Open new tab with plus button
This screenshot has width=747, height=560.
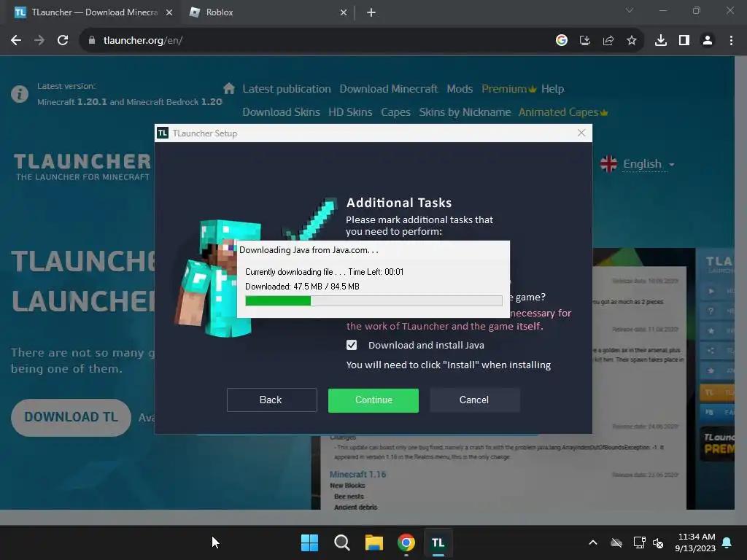[371, 13]
